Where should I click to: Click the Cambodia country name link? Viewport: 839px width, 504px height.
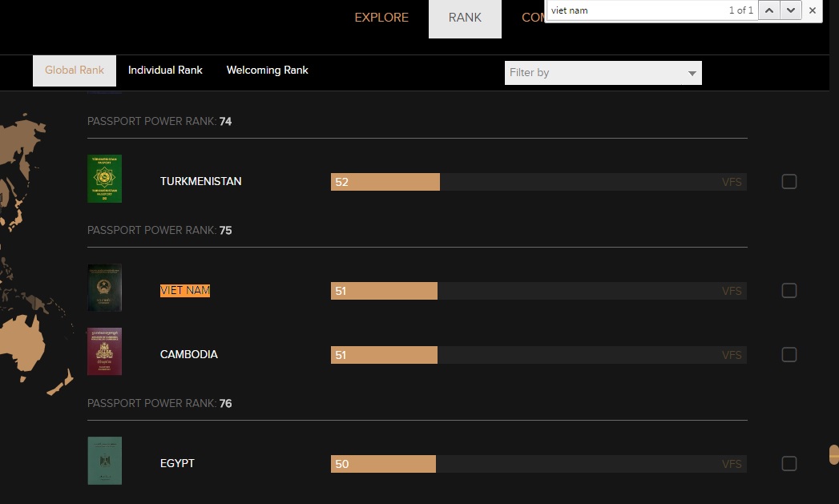(x=189, y=354)
